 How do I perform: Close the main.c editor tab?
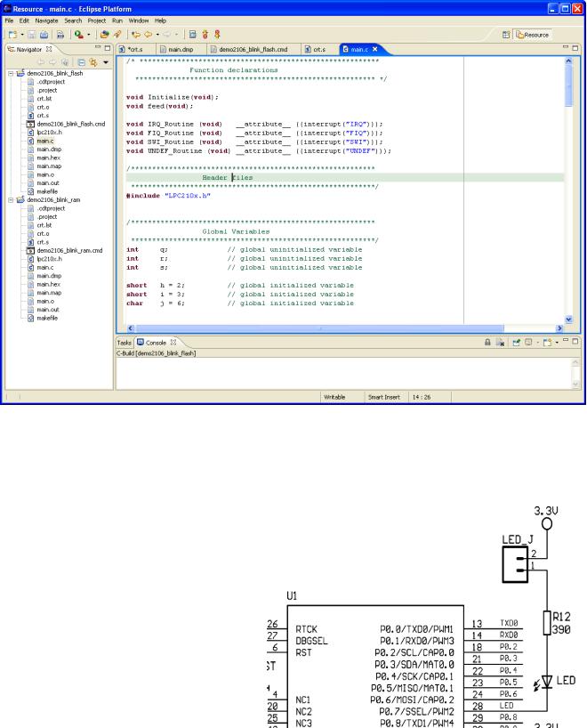click(375, 49)
